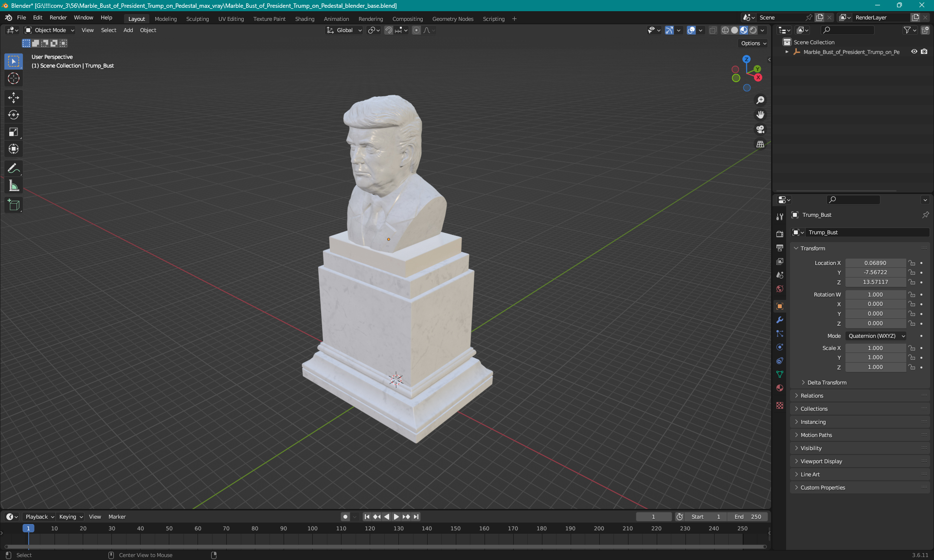Select the Annotate pencil tool
Screen dimensions: 934x560
[x=14, y=169]
